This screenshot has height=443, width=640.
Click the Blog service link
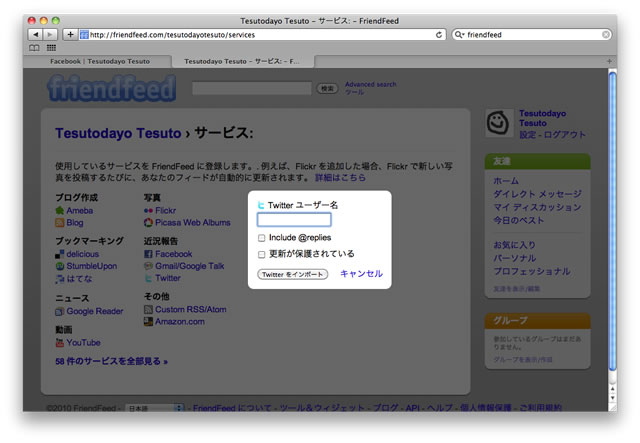(75, 223)
